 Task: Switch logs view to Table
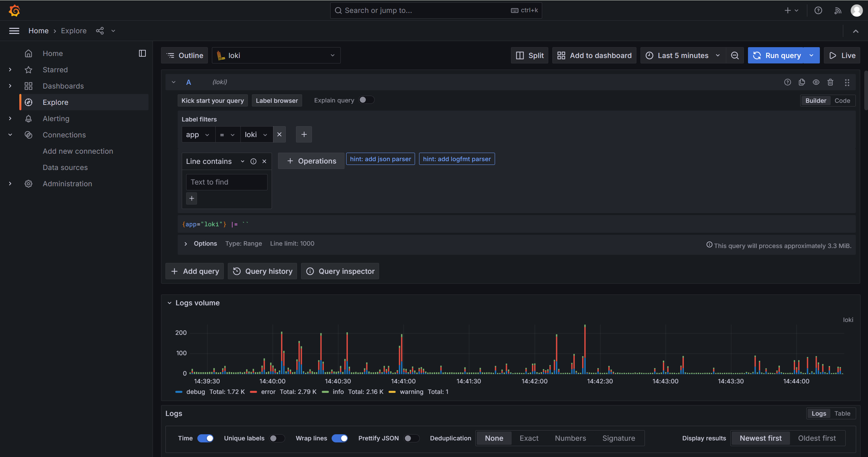click(842, 414)
